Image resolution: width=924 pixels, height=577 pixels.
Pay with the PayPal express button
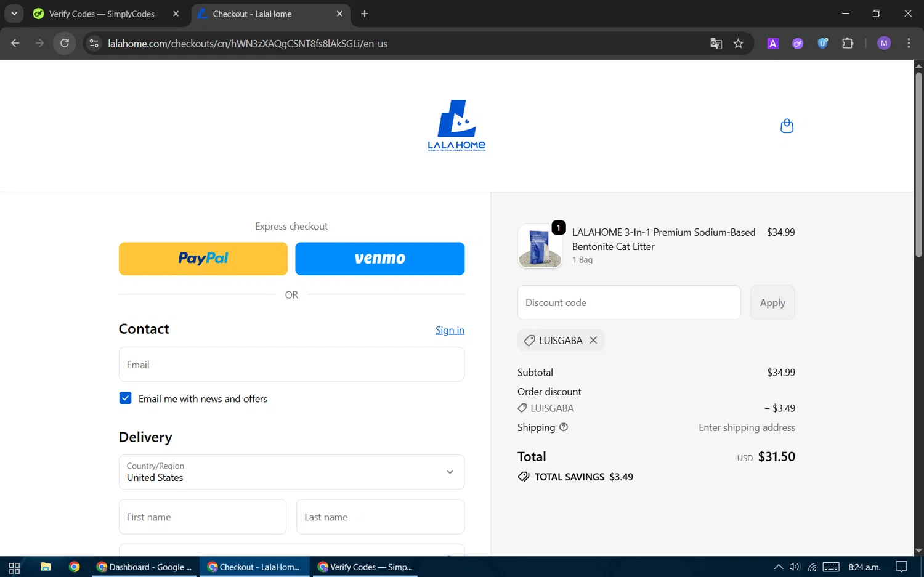[x=203, y=259]
